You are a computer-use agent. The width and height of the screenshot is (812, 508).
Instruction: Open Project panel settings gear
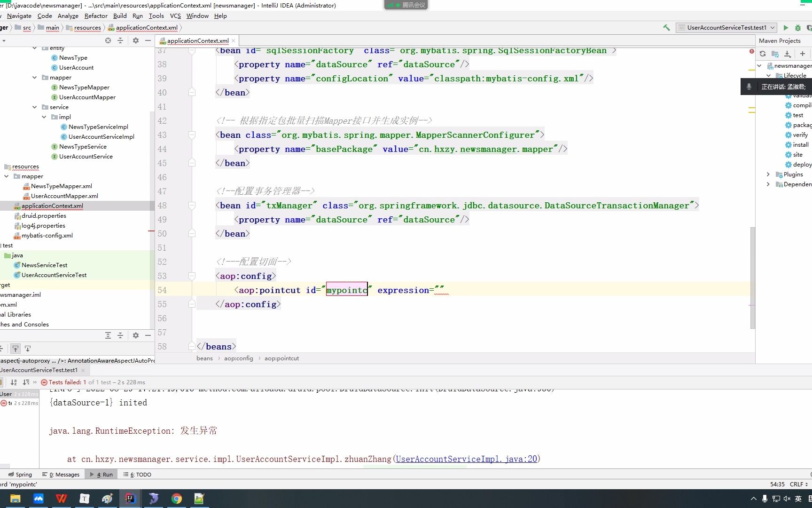click(x=136, y=40)
